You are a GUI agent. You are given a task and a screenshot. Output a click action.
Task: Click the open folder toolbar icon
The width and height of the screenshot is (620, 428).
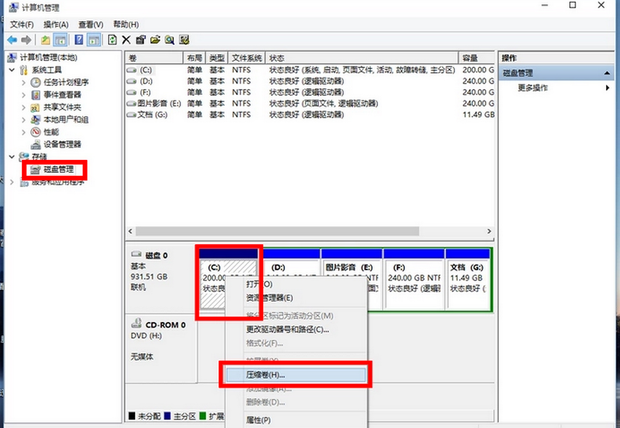[155, 40]
